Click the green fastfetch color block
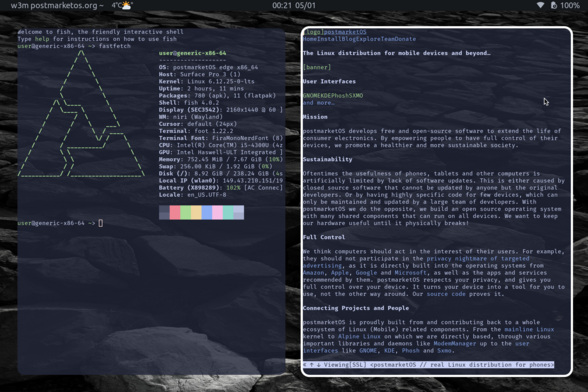The height and width of the screenshot is (392, 588). pyautogui.click(x=186, y=212)
